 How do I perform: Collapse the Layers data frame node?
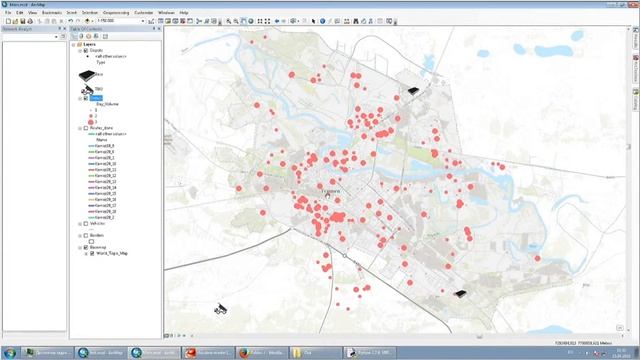(74, 44)
